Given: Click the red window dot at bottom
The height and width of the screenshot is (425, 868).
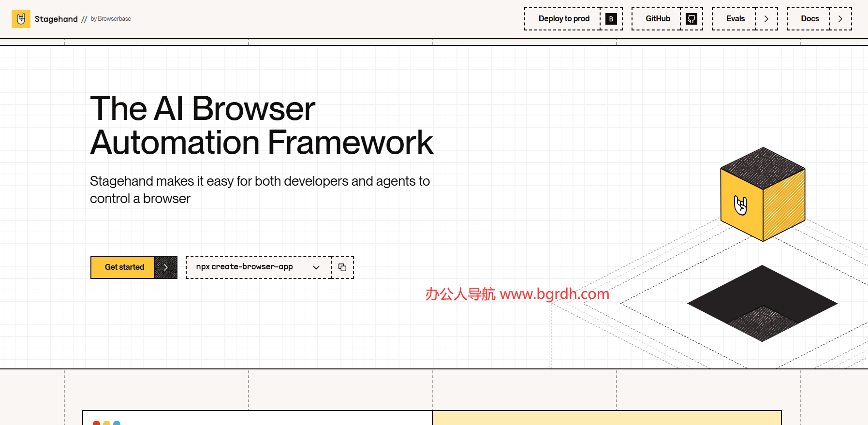Looking at the screenshot, I should (96, 423).
